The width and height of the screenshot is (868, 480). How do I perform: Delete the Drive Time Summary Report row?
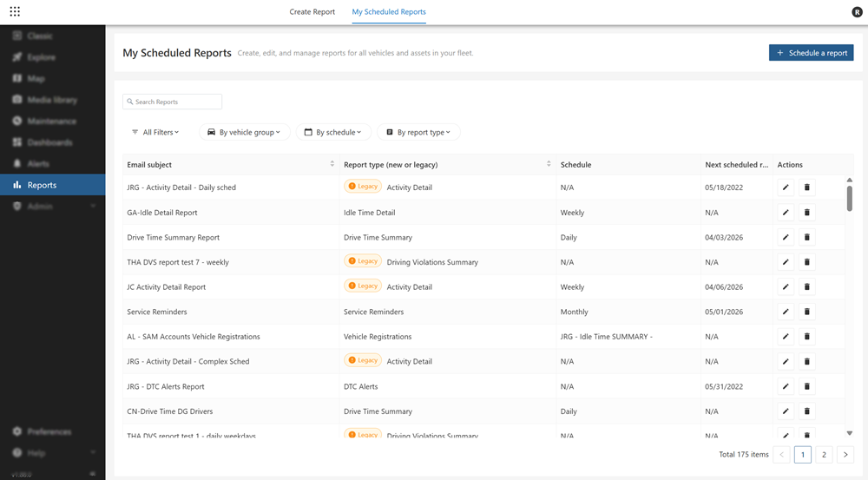tap(807, 237)
